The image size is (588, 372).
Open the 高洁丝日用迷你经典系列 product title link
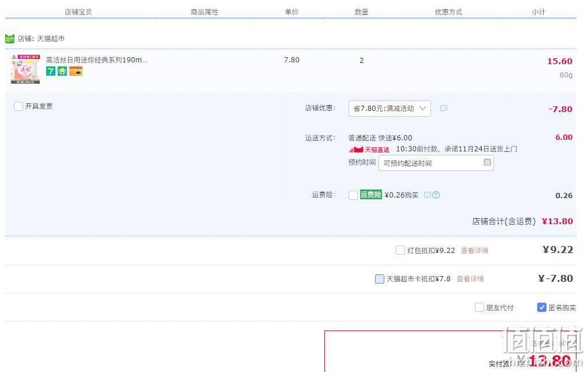[x=97, y=59]
